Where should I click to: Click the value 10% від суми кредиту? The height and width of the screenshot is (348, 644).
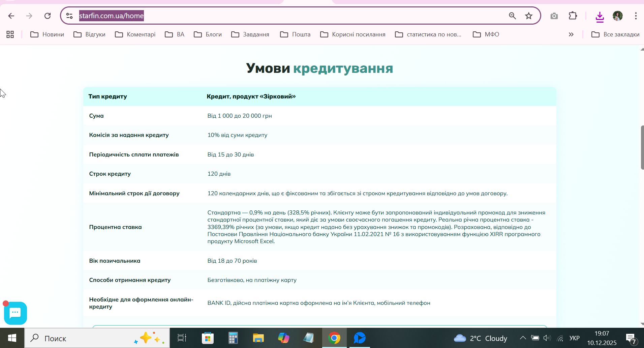point(237,135)
